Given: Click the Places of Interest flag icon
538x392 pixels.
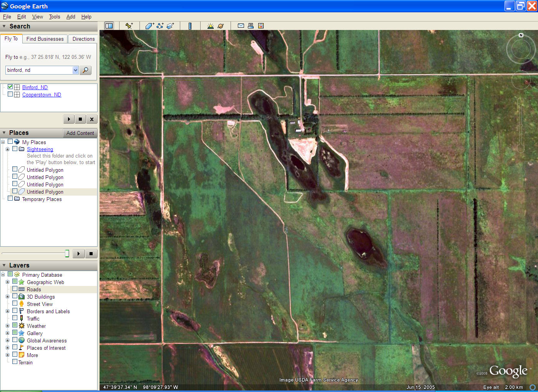Looking at the screenshot, I should point(22,348).
